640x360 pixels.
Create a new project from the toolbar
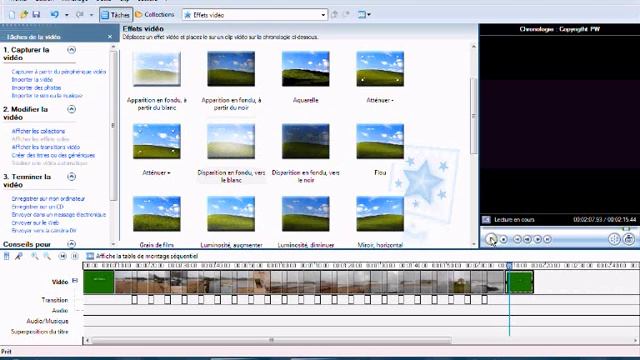pos(12,15)
